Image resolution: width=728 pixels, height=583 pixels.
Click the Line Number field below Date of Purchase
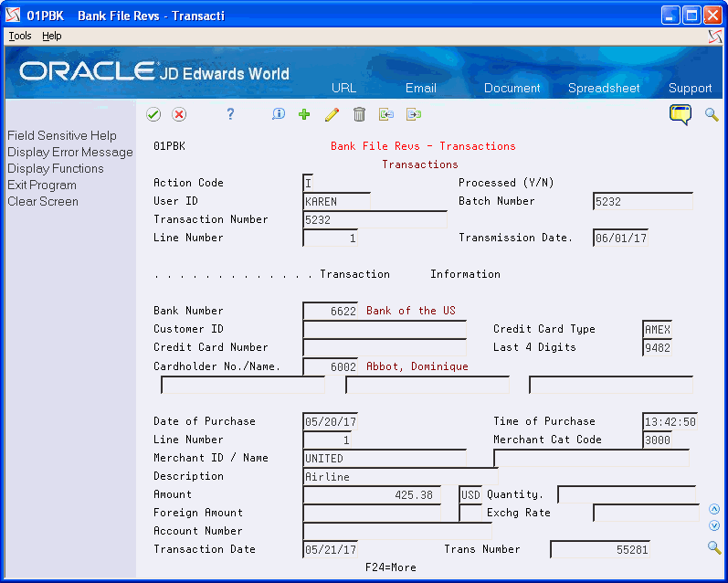[x=327, y=440]
